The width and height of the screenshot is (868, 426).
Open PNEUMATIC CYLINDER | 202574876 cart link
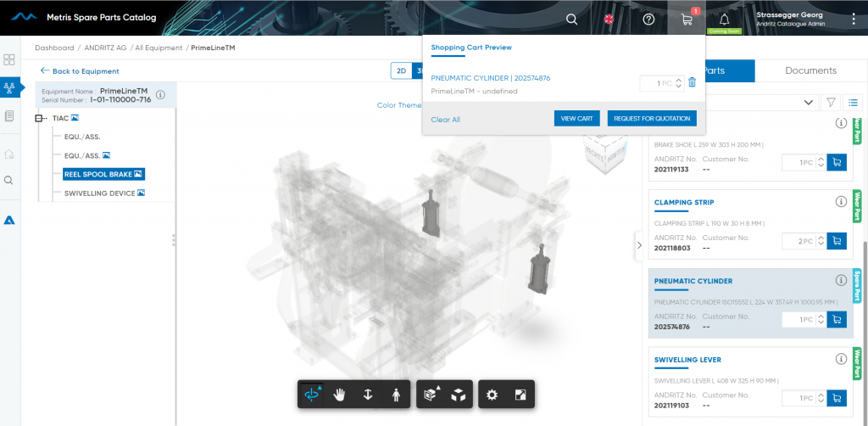pos(491,78)
